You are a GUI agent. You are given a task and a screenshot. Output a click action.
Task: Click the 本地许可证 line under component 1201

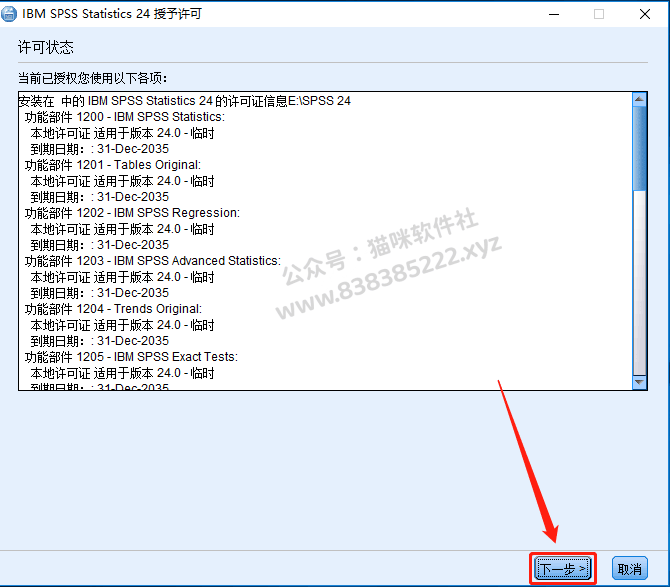(x=122, y=181)
